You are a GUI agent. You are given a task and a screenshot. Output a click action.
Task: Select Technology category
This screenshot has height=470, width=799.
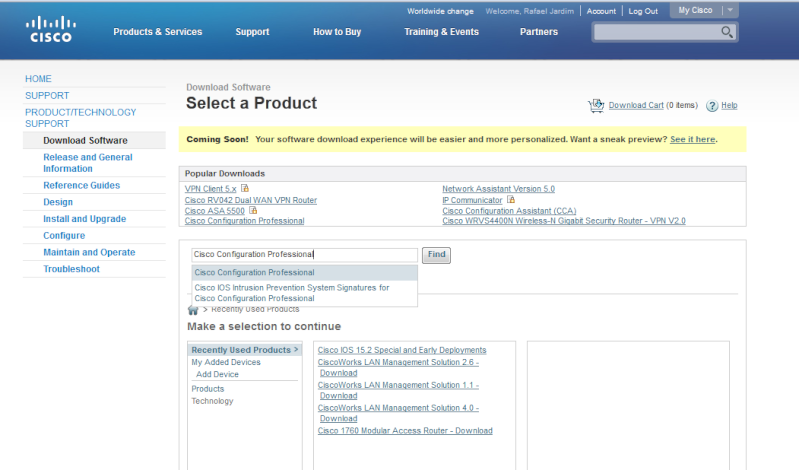click(x=212, y=401)
